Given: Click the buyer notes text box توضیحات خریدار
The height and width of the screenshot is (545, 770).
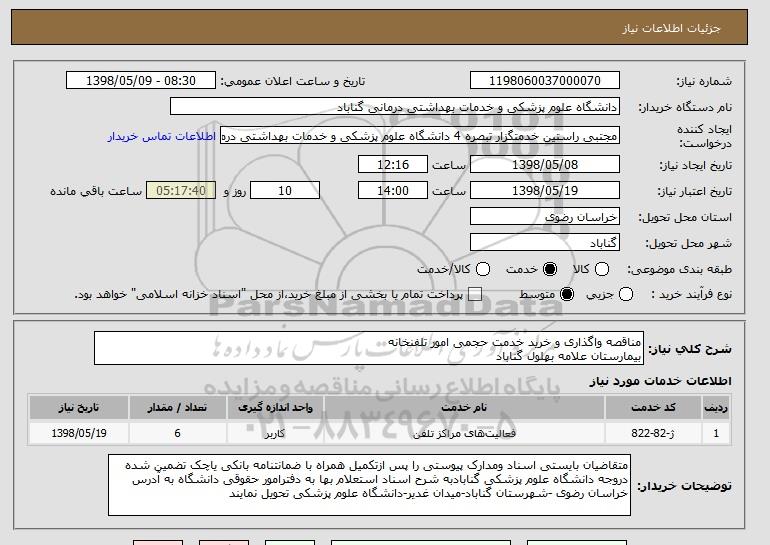Looking at the screenshot, I should [369, 485].
